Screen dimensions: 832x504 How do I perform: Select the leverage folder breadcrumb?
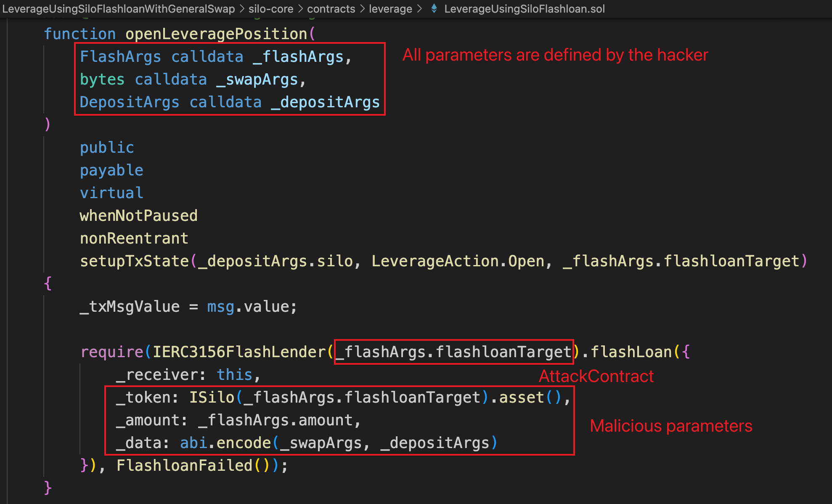pyautogui.click(x=390, y=9)
